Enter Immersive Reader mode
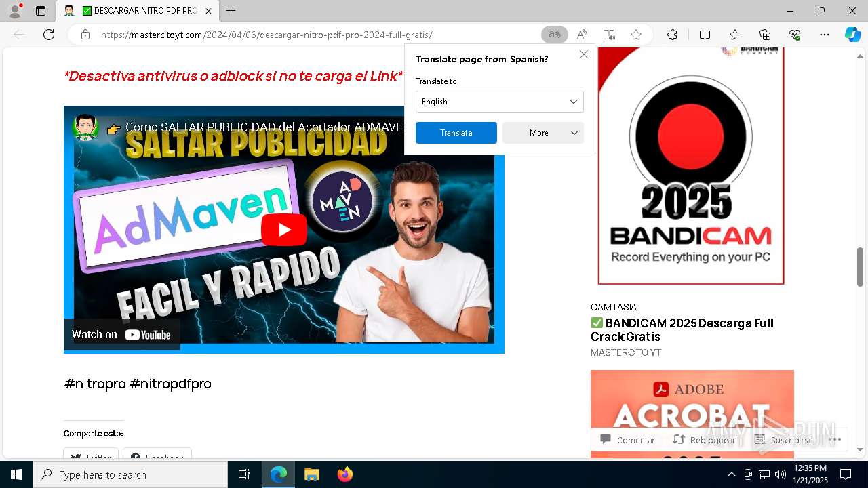Screen dimensions: 868x488 tap(609, 35)
